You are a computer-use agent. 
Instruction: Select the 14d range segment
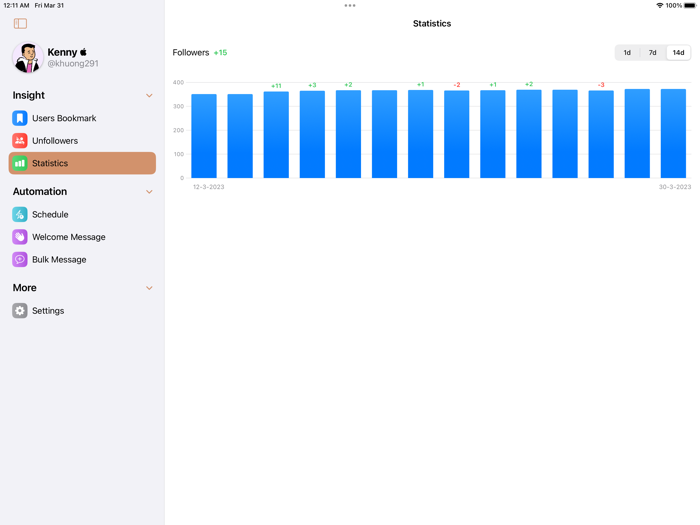[679, 53]
